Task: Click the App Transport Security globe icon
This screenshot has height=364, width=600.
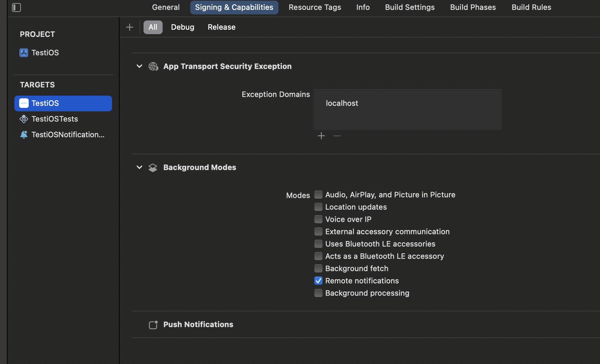Action: (x=153, y=66)
